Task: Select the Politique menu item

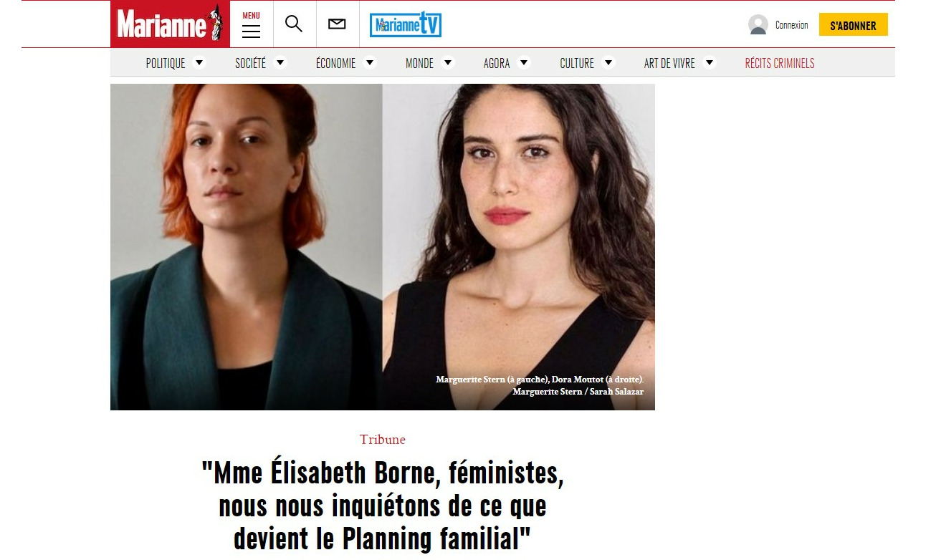Action: point(166,63)
